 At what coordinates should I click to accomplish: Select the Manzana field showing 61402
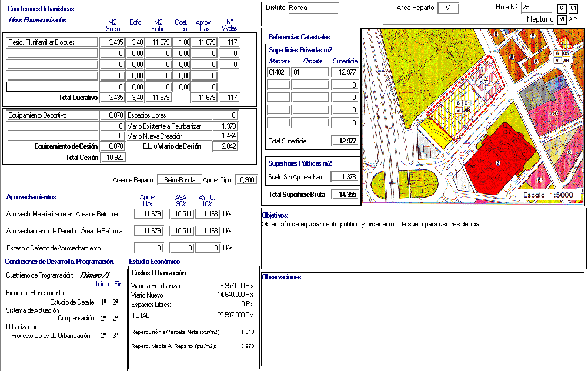point(278,72)
